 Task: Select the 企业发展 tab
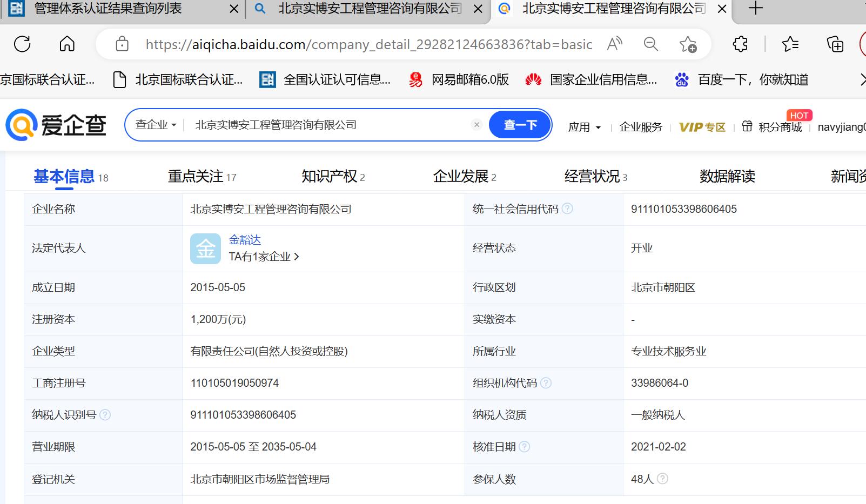(465, 176)
